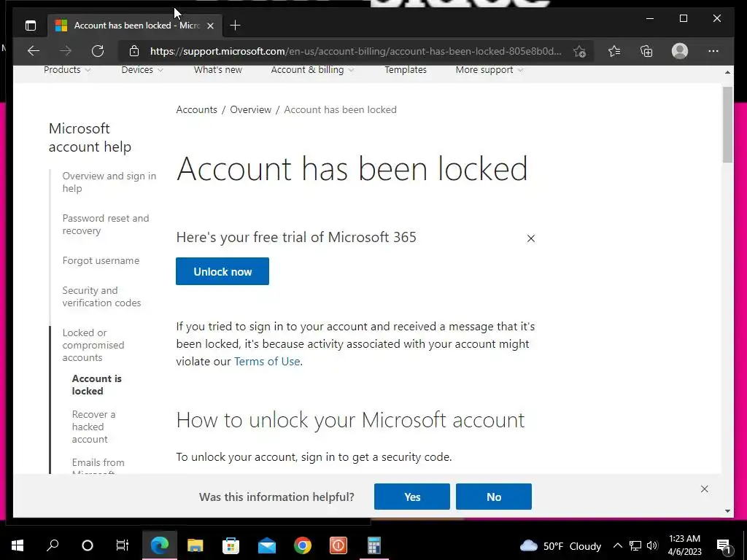Open File Explorer from taskbar
747x560 pixels.
coord(195,545)
